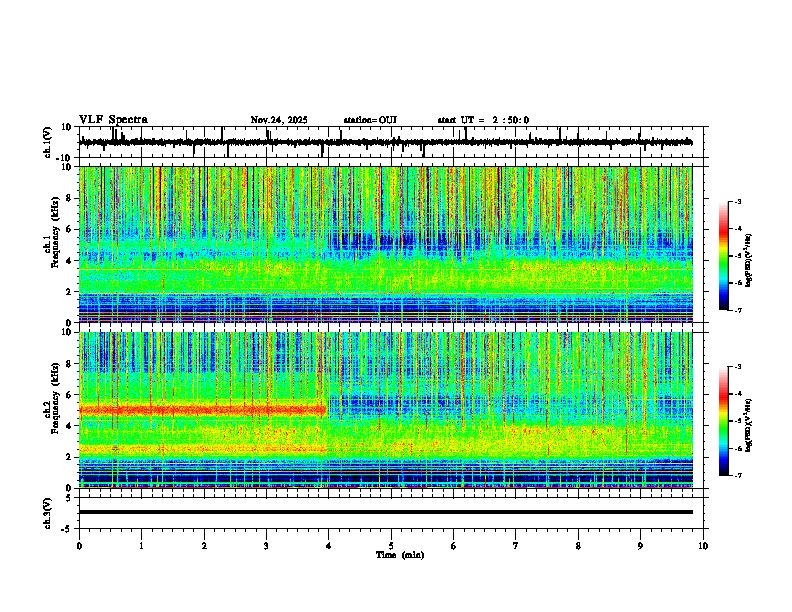The image size is (792, 612).
Task: Click time axis tick label "1"
Action: pos(141,546)
